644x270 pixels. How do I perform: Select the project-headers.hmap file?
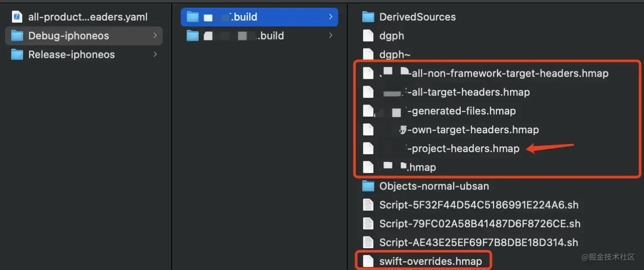pos(465,149)
